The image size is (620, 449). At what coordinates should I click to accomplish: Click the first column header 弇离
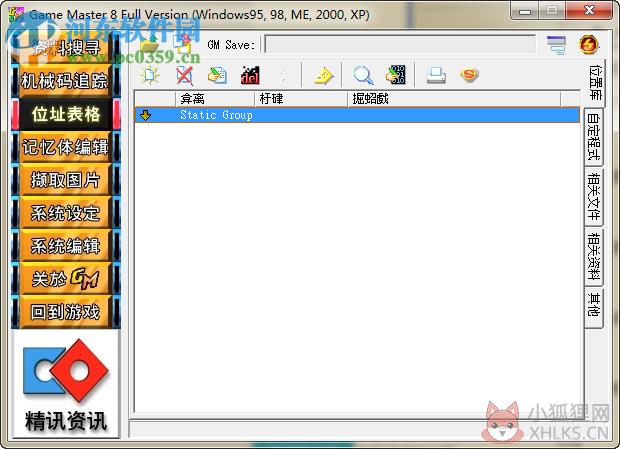pos(215,99)
